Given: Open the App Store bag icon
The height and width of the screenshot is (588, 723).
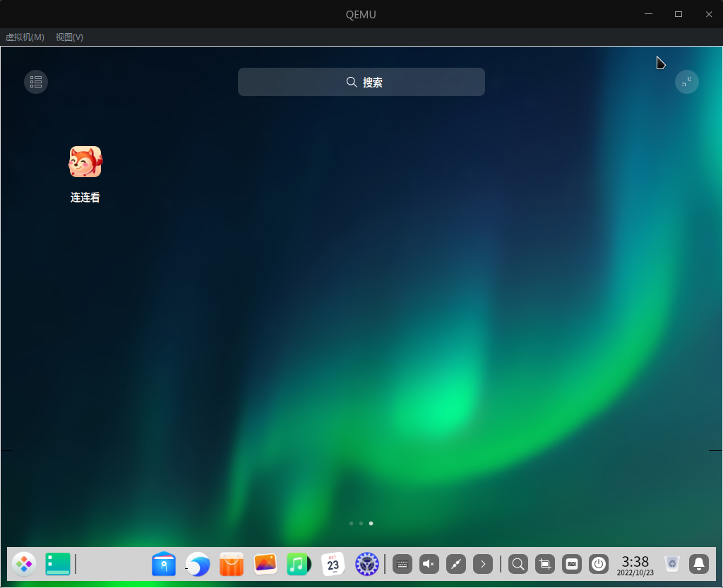Looking at the screenshot, I should coord(231,563).
